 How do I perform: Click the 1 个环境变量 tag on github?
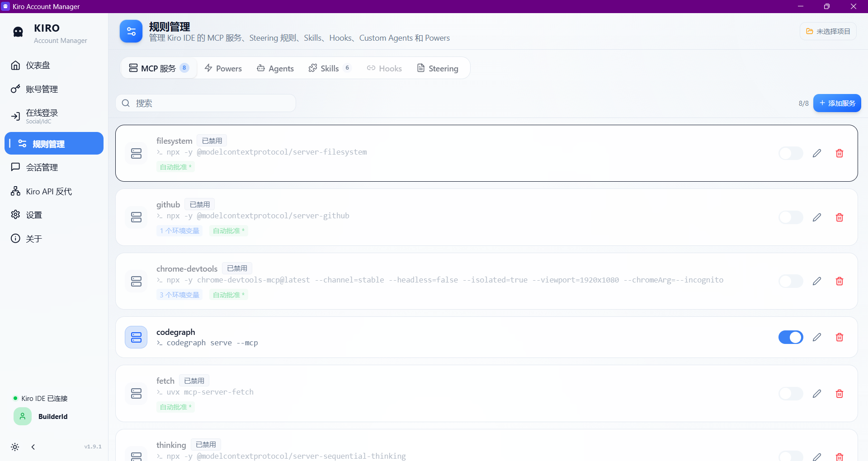tap(179, 231)
